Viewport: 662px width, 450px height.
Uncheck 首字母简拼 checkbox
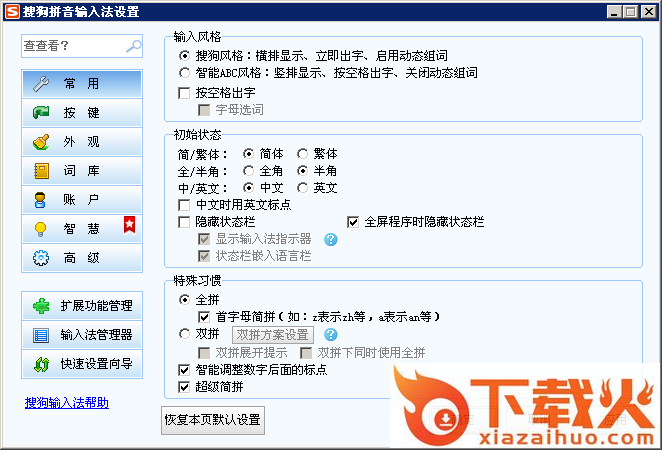tap(204, 317)
